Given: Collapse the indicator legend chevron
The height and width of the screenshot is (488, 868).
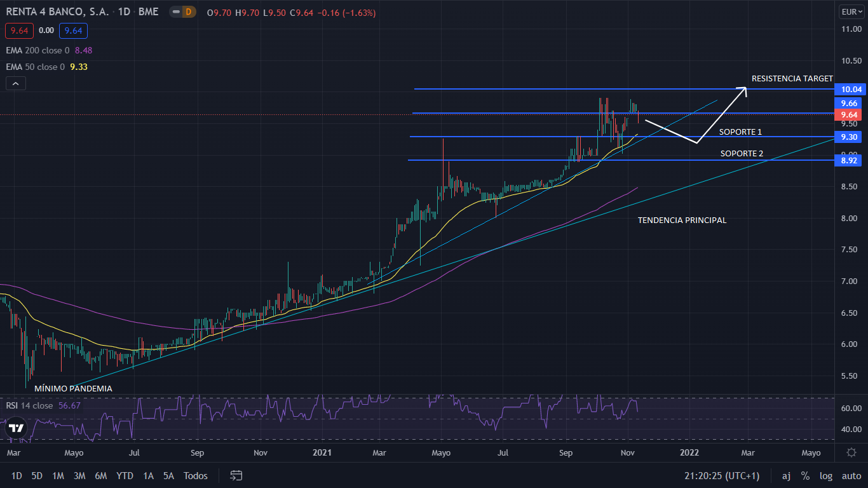Looking at the screenshot, I should click(15, 83).
